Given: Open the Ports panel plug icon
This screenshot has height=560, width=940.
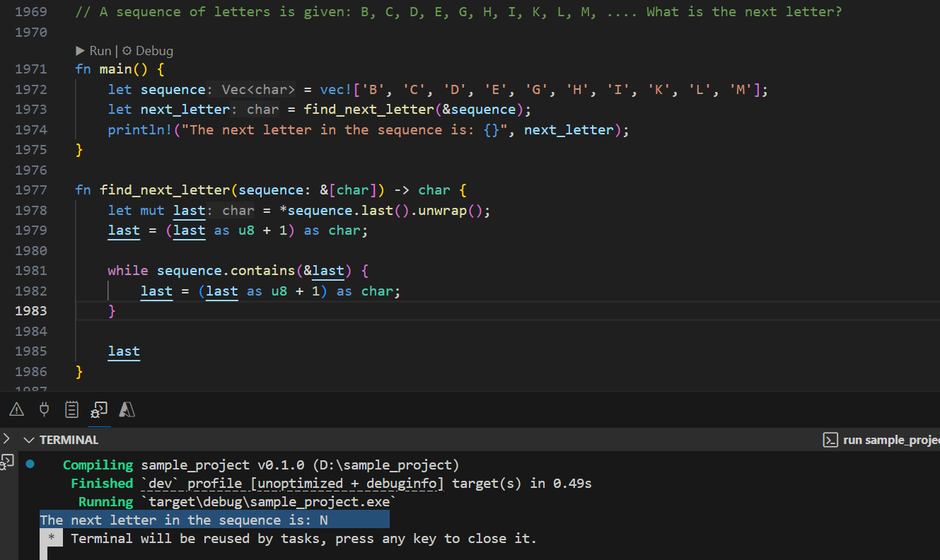Looking at the screenshot, I should (44, 409).
